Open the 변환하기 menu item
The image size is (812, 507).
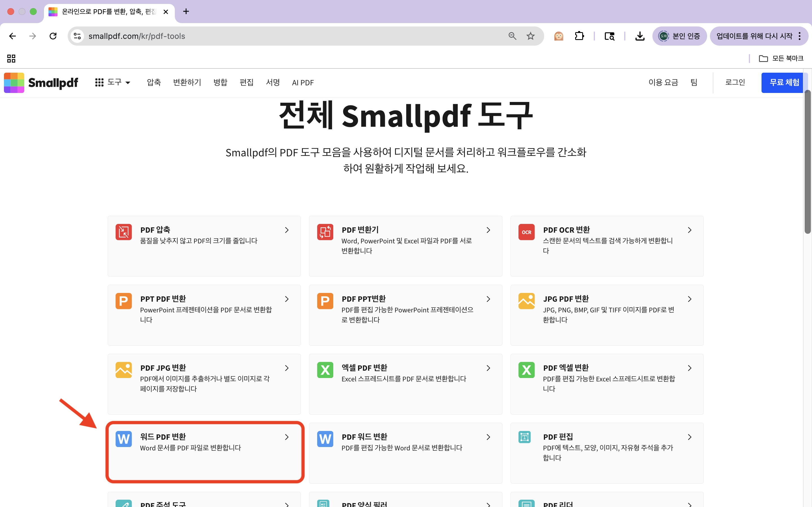point(187,83)
